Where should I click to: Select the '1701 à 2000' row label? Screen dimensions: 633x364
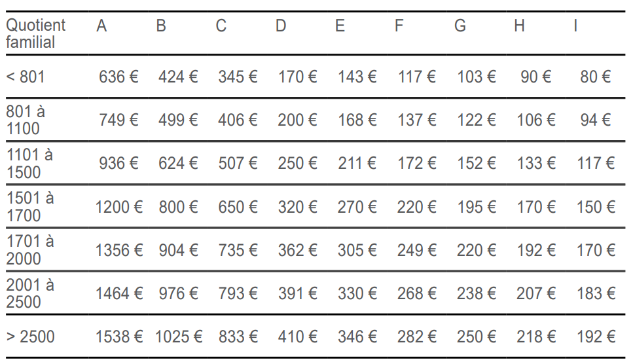point(30,250)
